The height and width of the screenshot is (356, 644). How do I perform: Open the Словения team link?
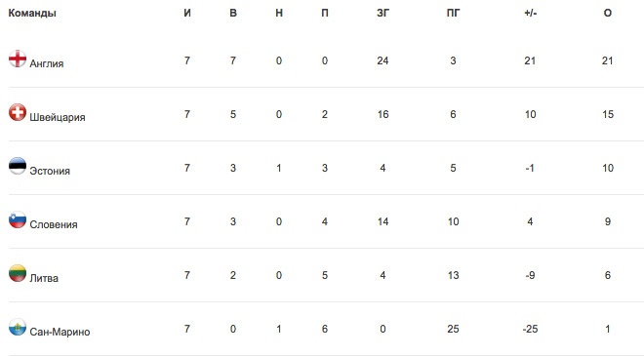54,224
